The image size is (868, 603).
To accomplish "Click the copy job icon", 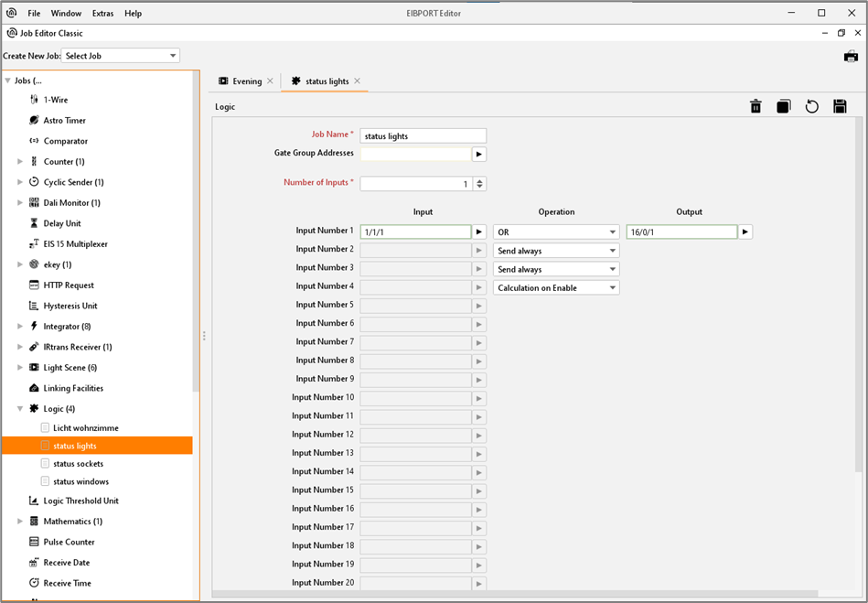I will click(x=784, y=107).
